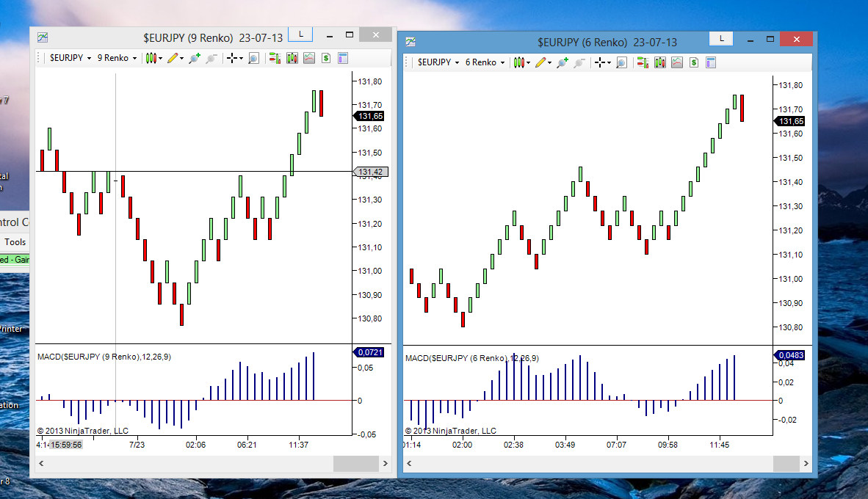Click the 131,65 price marker in 6 Renko chart
The height and width of the screenshot is (499, 868).
(789, 121)
